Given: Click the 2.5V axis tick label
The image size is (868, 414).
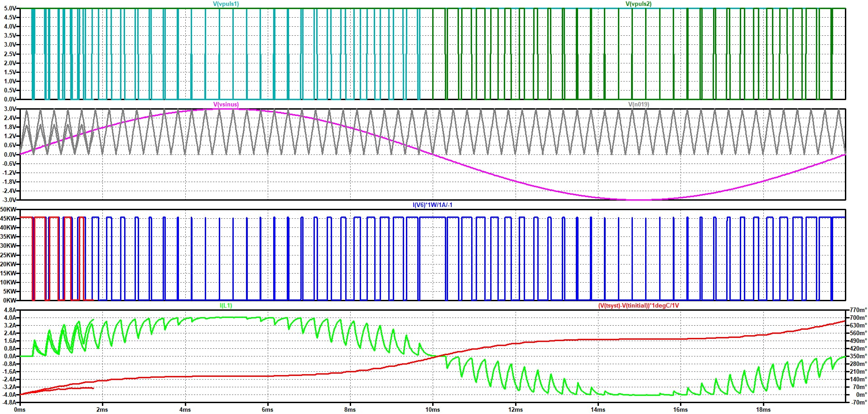Looking at the screenshot, I should pyautogui.click(x=10, y=54).
